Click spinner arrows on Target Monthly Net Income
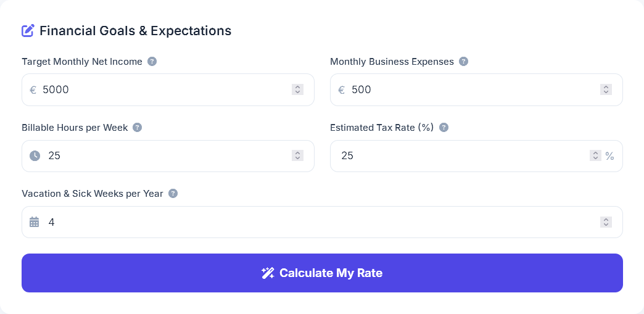This screenshot has width=644, height=314. (x=297, y=90)
